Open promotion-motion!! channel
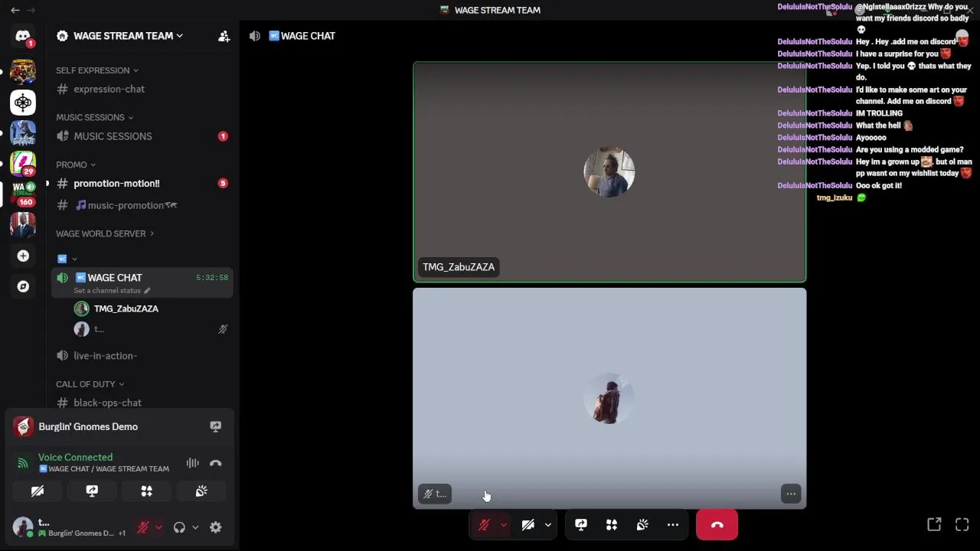This screenshot has height=551, width=980. [142, 183]
